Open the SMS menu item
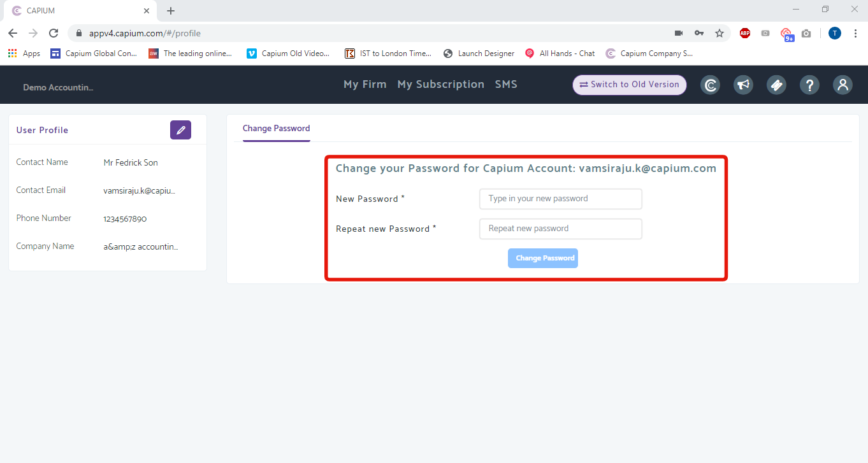The width and height of the screenshot is (868, 463). (x=506, y=84)
